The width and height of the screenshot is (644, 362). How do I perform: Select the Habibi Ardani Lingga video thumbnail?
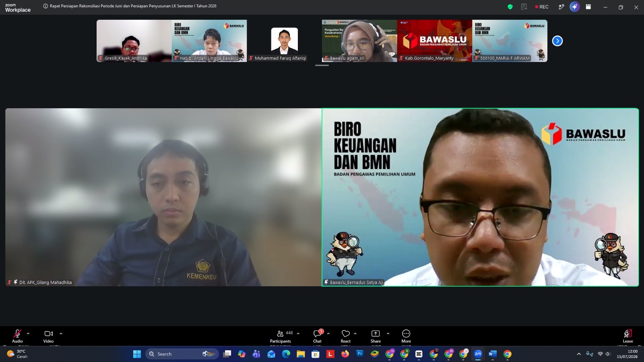pyautogui.click(x=209, y=41)
